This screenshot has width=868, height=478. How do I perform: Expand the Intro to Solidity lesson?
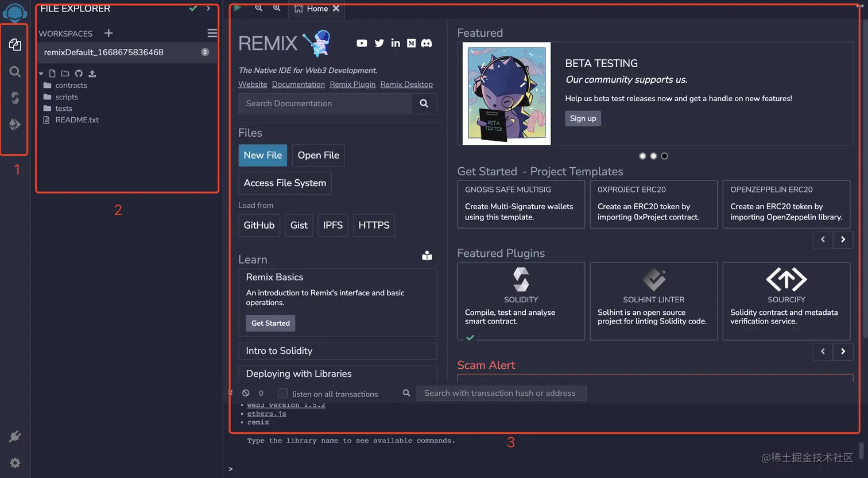click(338, 351)
